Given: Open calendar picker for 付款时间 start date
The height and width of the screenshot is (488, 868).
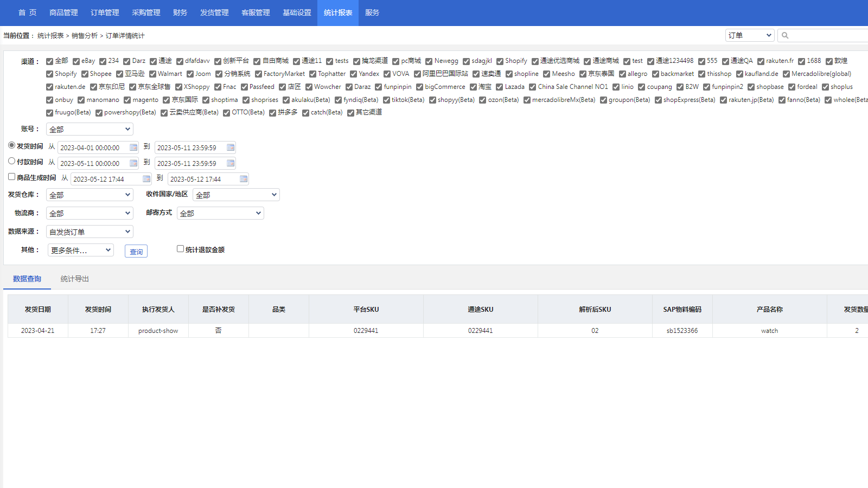Looking at the screenshot, I should 133,163.
